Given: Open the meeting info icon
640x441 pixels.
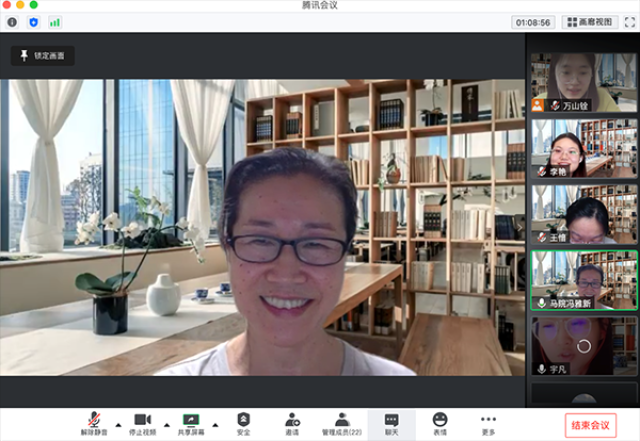Looking at the screenshot, I should tap(12, 21).
